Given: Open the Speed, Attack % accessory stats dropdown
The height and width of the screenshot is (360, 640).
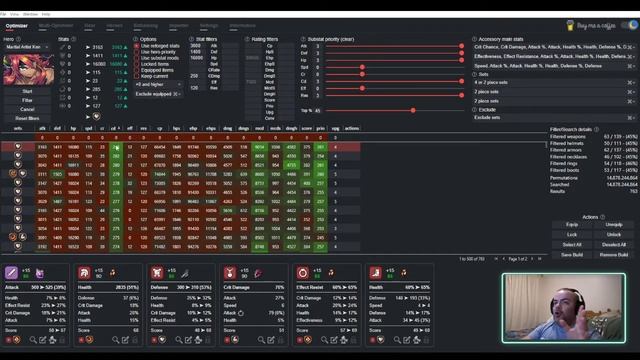Looking at the screenshot, I should point(554,66).
